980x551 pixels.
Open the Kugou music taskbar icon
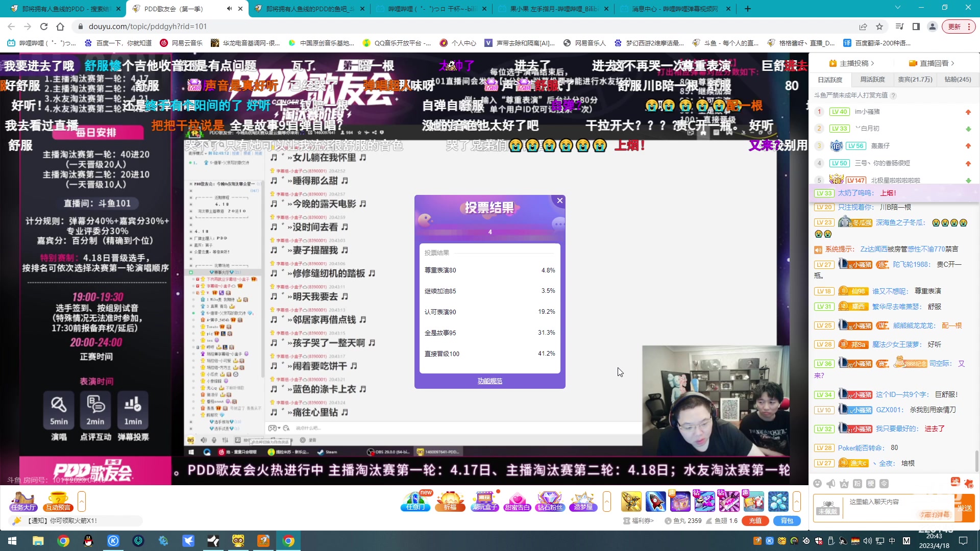113,541
